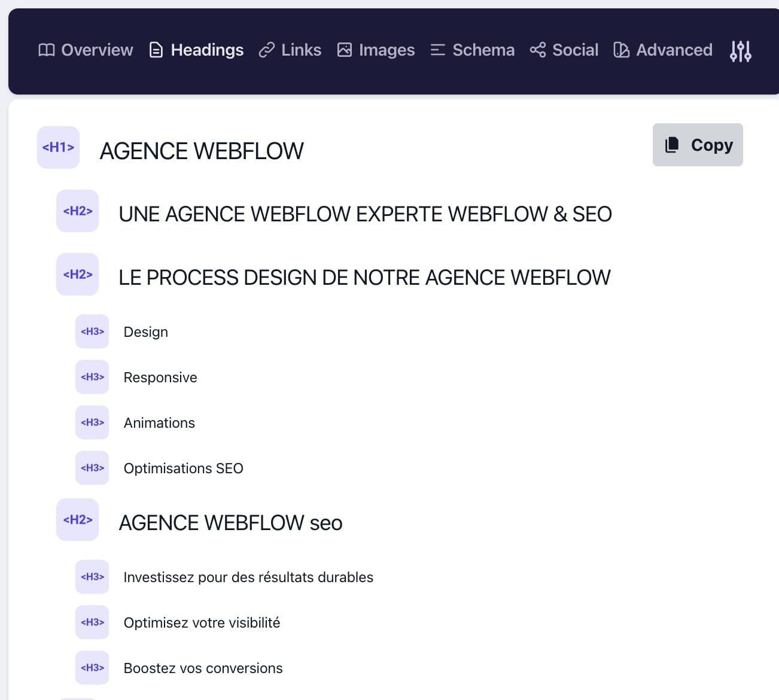Click the AGENCE WEBFLOW seo heading

(230, 523)
